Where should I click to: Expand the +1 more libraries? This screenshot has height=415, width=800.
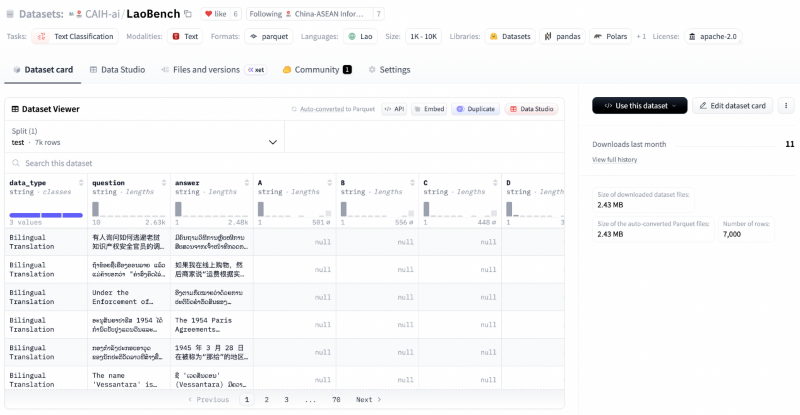641,36
